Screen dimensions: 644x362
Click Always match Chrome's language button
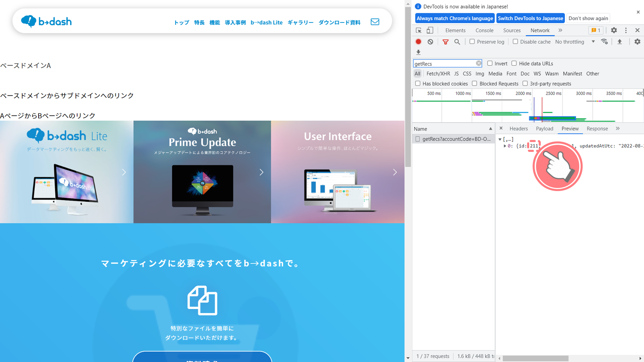click(455, 18)
